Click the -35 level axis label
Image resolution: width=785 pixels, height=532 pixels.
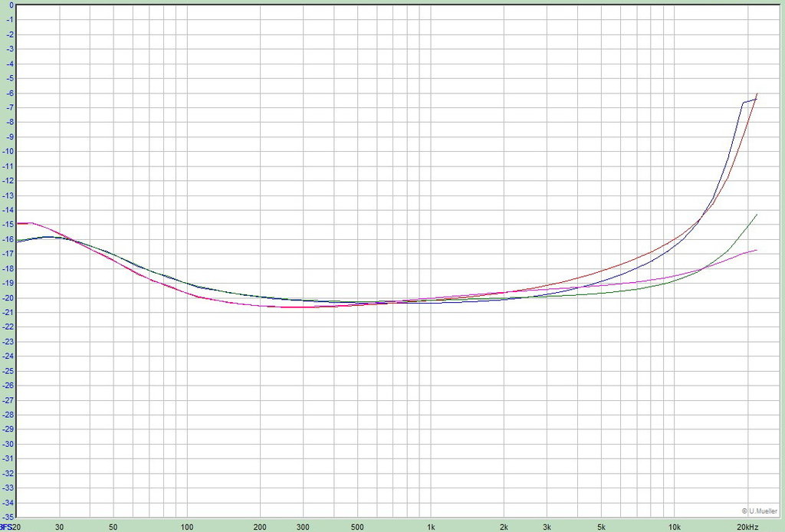click(8, 517)
